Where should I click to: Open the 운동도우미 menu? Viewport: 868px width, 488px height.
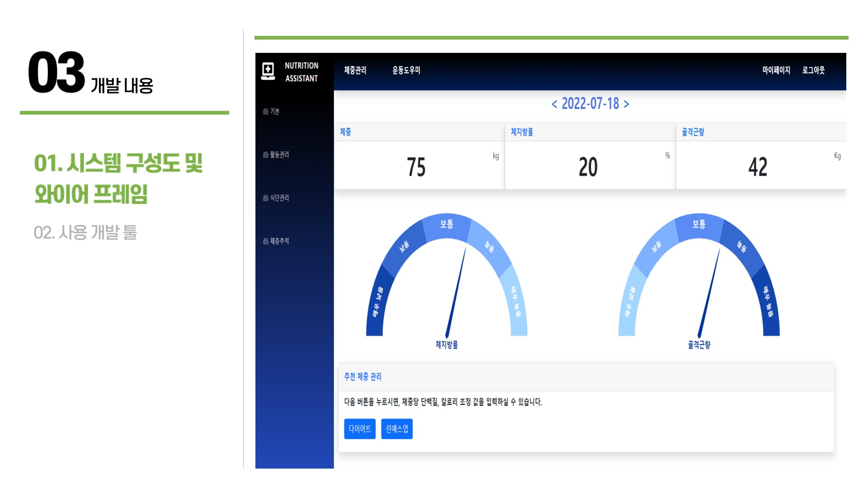406,70
